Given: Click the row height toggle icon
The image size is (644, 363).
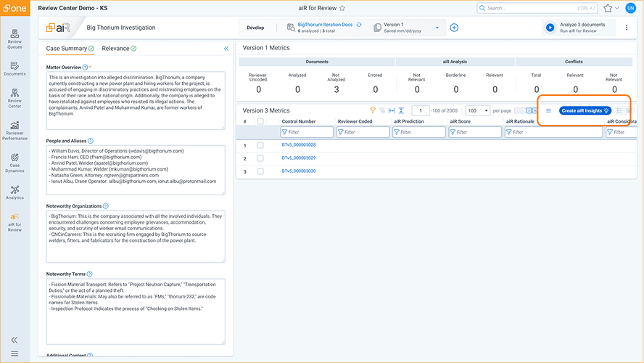Looking at the screenshot, I should [401, 110].
